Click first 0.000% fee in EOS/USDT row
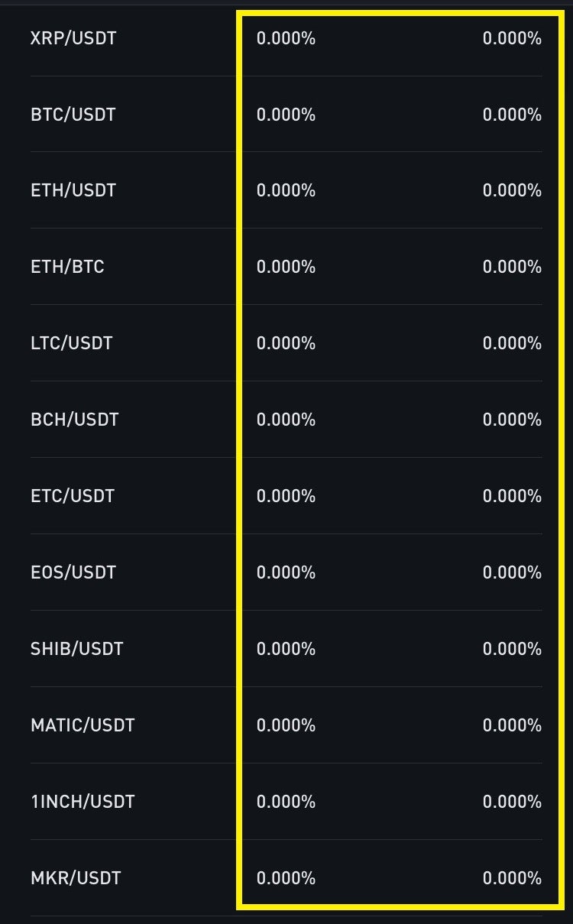 click(x=286, y=572)
